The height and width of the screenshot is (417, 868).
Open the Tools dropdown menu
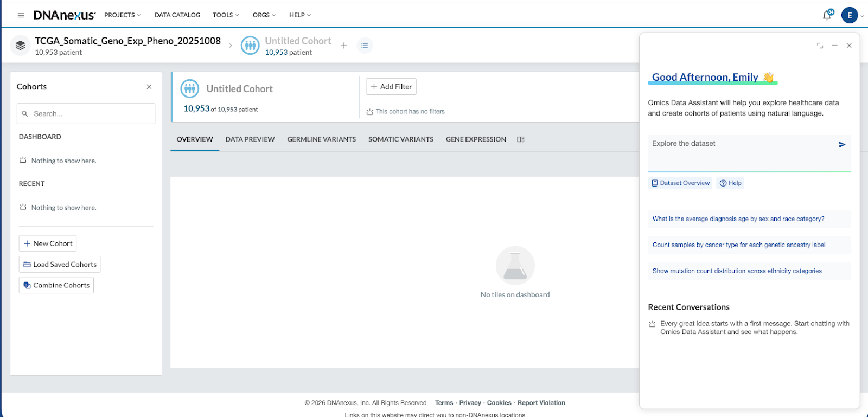point(226,15)
